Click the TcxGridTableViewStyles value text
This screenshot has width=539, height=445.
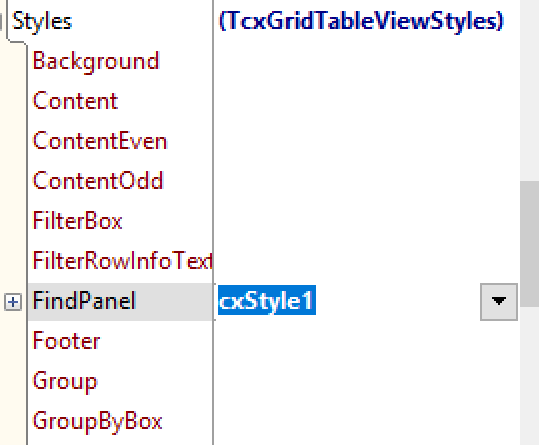click(x=361, y=21)
